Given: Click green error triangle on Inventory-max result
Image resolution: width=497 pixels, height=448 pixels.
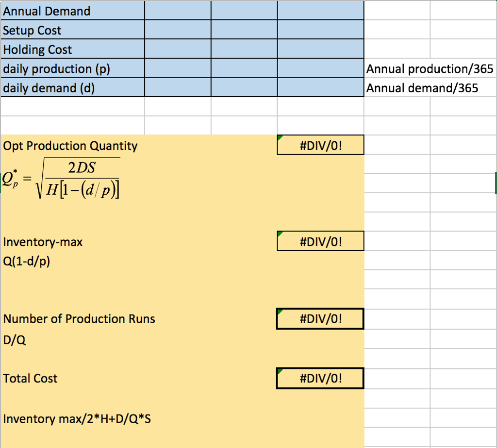Looking at the screenshot, I should pyautogui.click(x=280, y=234).
